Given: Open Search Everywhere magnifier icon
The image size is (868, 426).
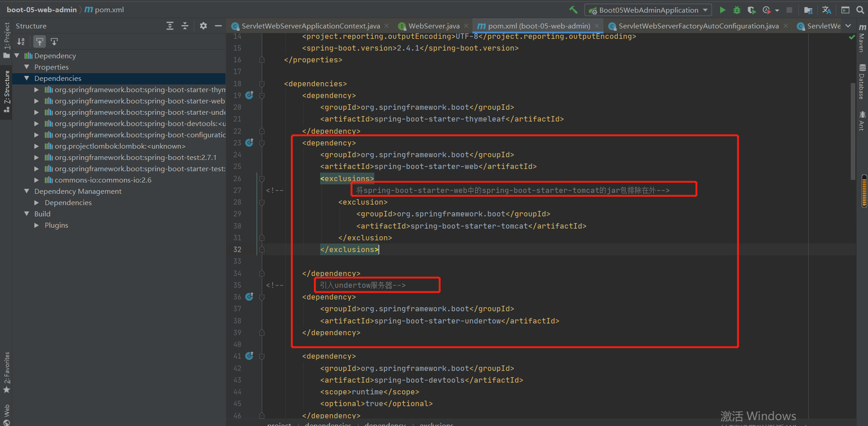Looking at the screenshot, I should pyautogui.click(x=860, y=10).
